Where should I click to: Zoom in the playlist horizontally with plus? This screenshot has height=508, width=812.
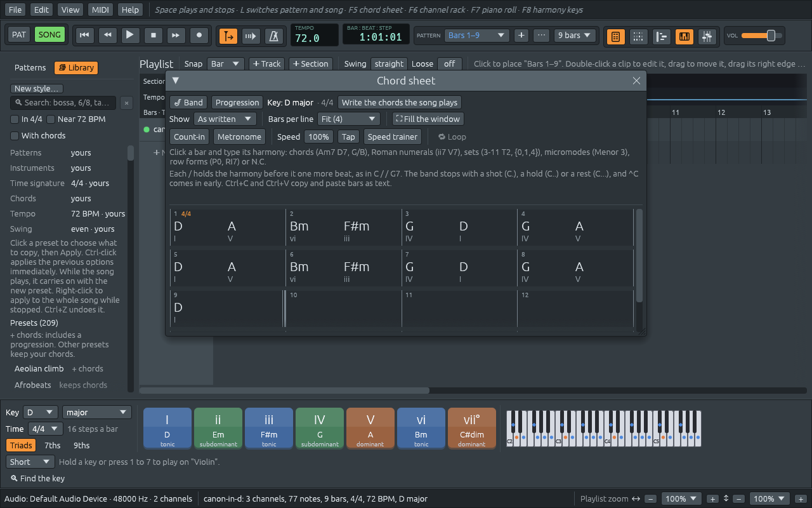pos(712,499)
